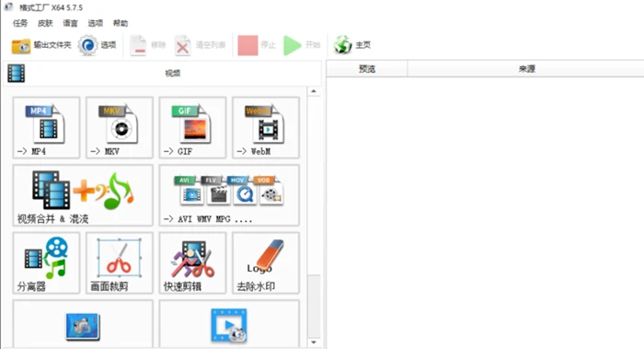Choose the -> MKV conversion icon
Screen dimensions: 644x349
tap(120, 127)
